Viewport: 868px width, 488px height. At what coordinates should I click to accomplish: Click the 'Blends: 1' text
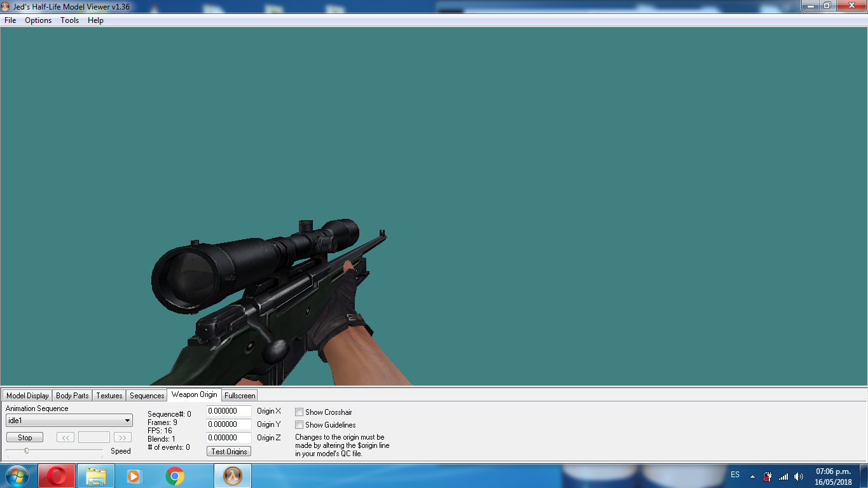162,439
